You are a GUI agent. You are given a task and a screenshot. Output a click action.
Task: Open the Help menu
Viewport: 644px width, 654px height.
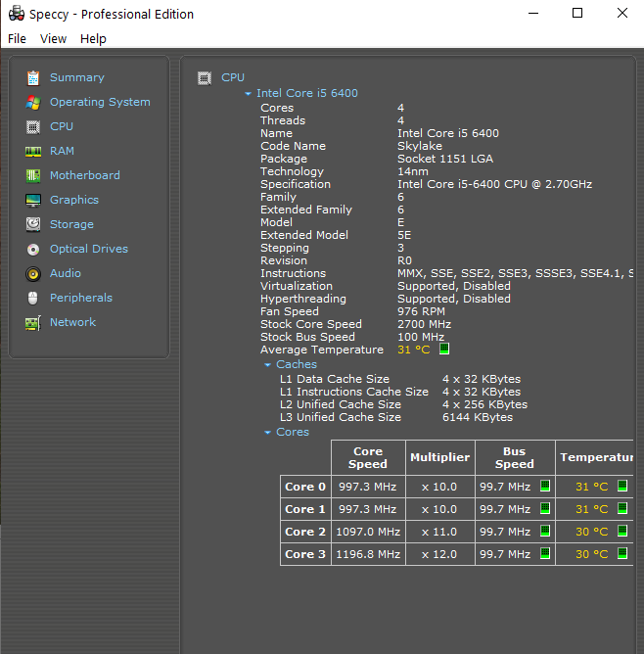(x=93, y=38)
